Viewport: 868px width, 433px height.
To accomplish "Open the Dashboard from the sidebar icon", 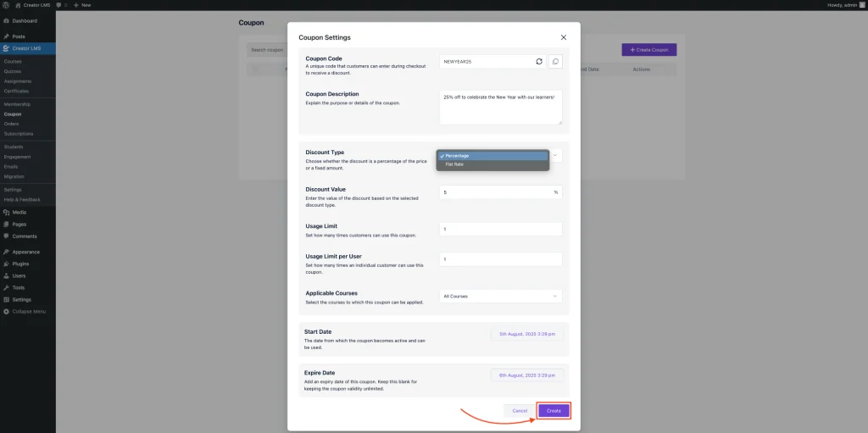I will 6,20.
